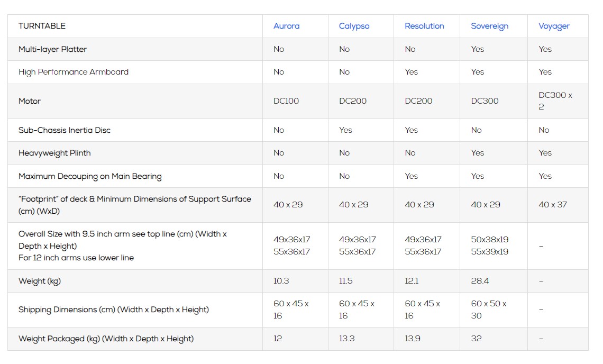Viewport: 603px width, 364px height.
Task: Click Voyager's Yes for Multi-layer Platter
Action: (545, 49)
